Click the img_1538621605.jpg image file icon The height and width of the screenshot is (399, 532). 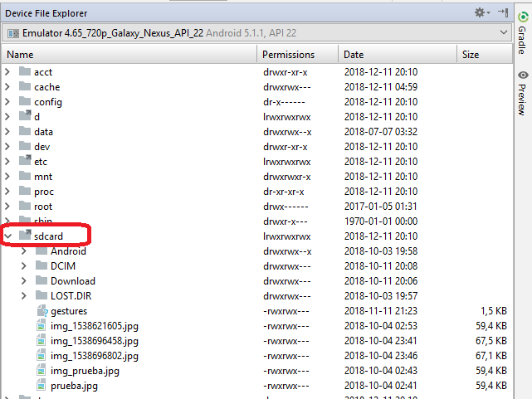point(42,326)
